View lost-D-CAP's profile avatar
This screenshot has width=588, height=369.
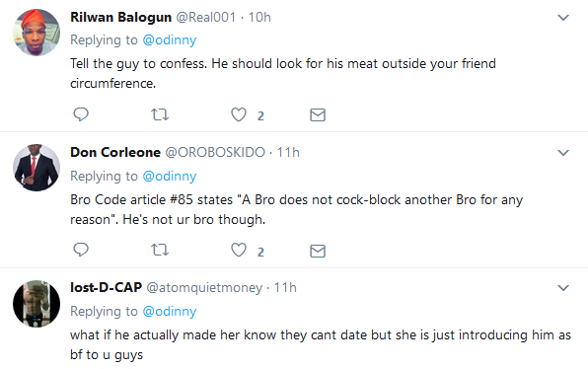point(37,303)
